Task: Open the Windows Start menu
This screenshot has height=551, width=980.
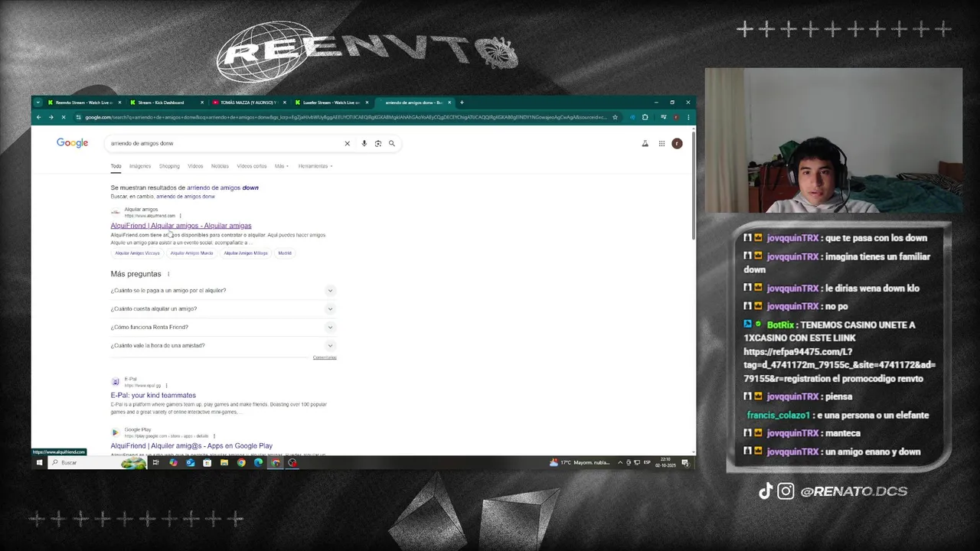Action: tap(39, 462)
